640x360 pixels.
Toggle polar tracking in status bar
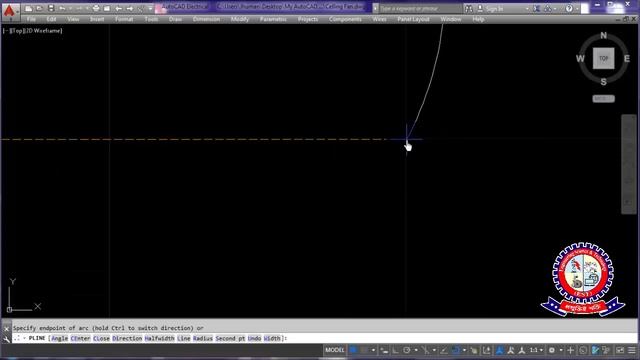[407, 350]
